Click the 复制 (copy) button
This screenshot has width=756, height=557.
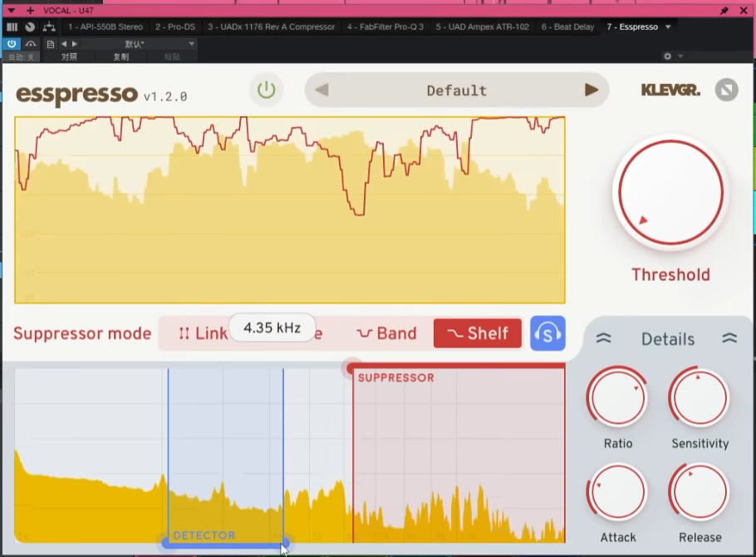(x=120, y=57)
